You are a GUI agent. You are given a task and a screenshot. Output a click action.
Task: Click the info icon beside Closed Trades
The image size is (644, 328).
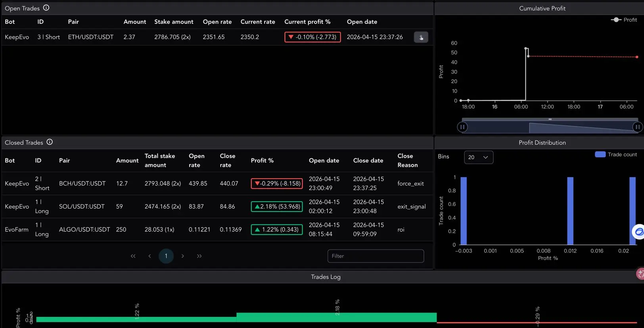[x=50, y=142]
